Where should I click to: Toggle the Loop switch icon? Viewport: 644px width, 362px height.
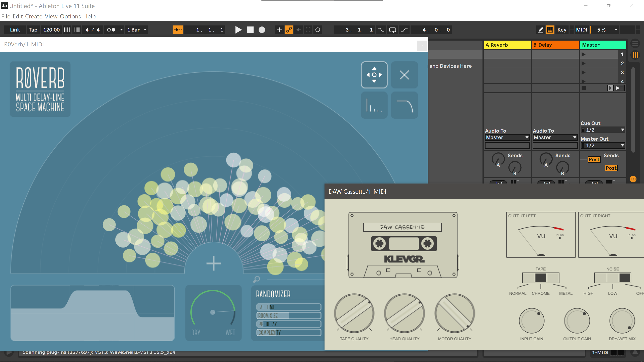pos(393,30)
